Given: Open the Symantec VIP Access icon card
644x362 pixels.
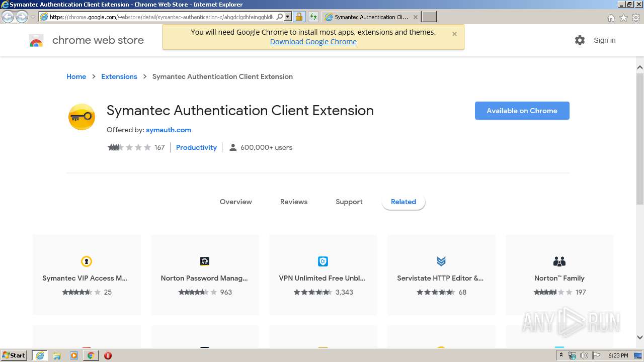Looking at the screenshot, I should (x=87, y=261).
